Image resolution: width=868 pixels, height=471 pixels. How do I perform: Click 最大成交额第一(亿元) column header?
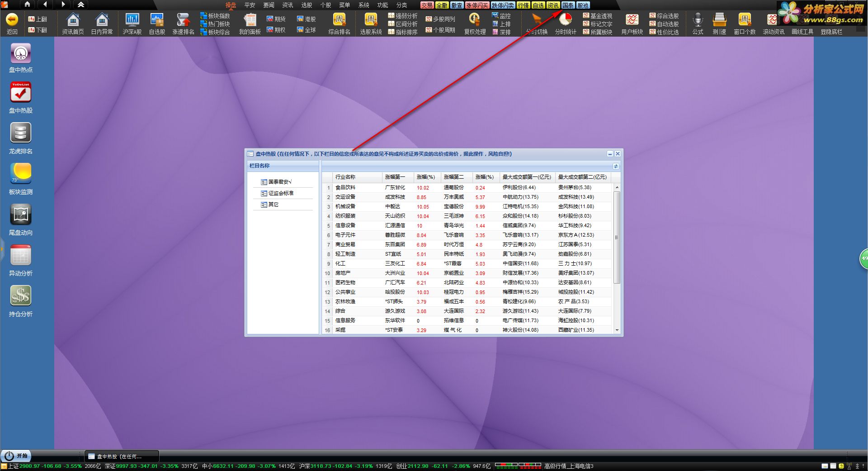tap(527, 177)
